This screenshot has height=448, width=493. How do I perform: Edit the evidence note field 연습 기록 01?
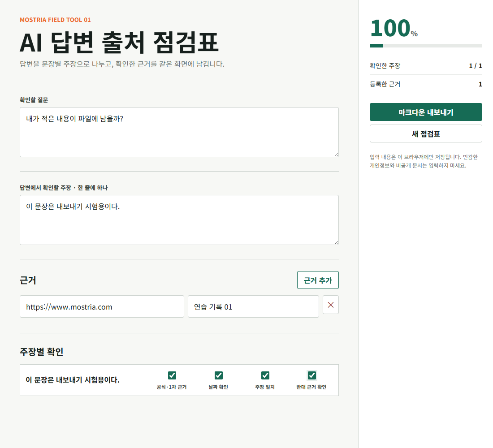point(253,306)
